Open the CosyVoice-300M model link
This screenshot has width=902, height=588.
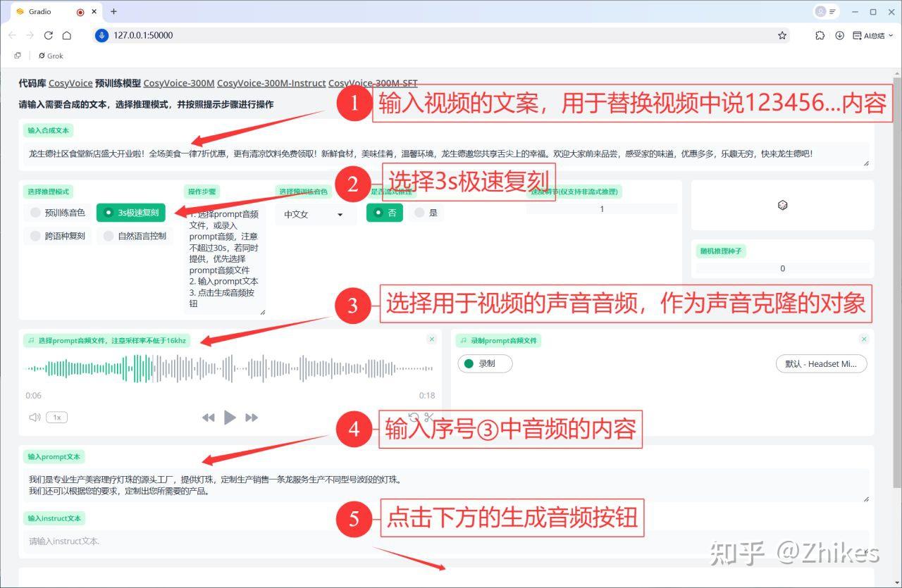coord(179,83)
